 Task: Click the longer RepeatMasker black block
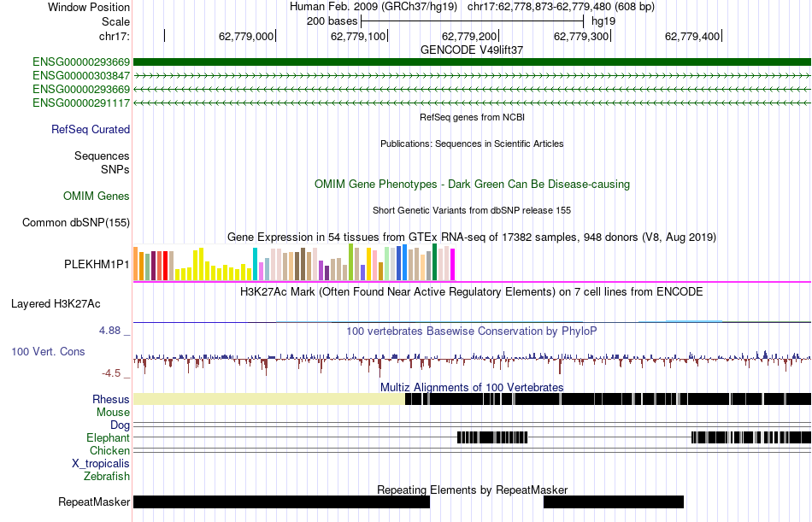[x=282, y=501]
